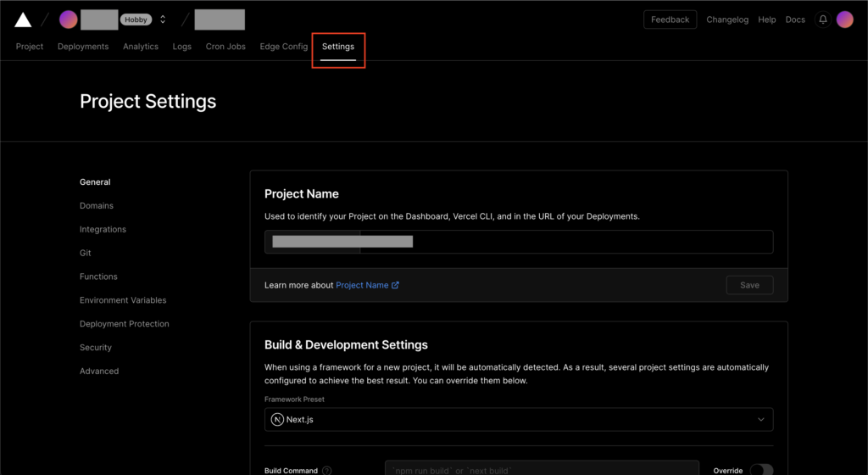This screenshot has height=475, width=868.
Task: Open the user avatar menu top right
Action: [x=844, y=20]
